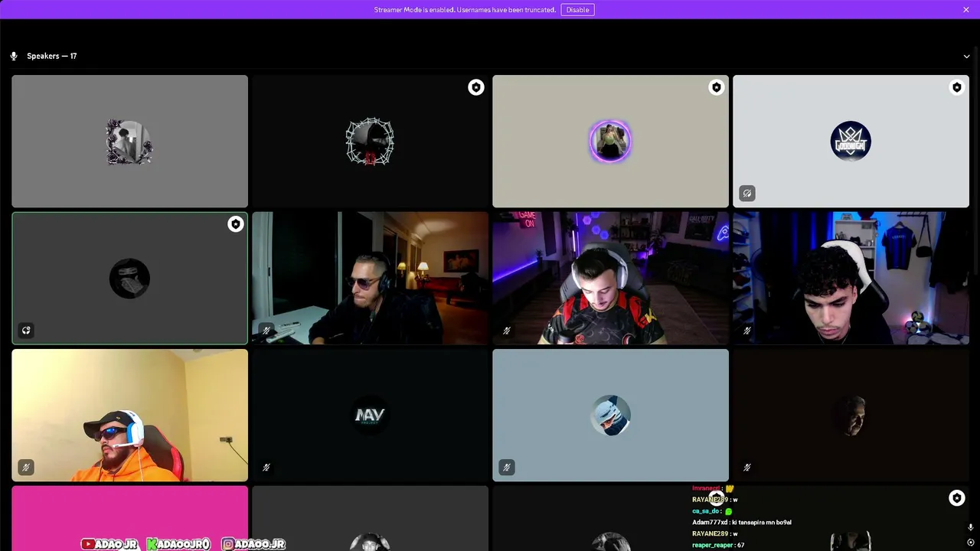
Task: Open the dim face avatar on dark tile
Action: pos(851,415)
